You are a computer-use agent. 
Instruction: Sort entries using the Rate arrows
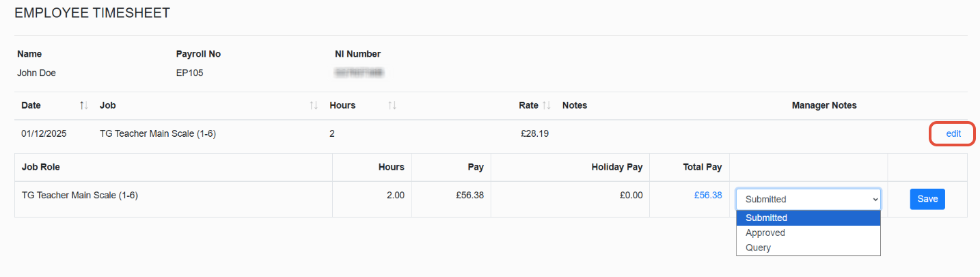click(547, 105)
